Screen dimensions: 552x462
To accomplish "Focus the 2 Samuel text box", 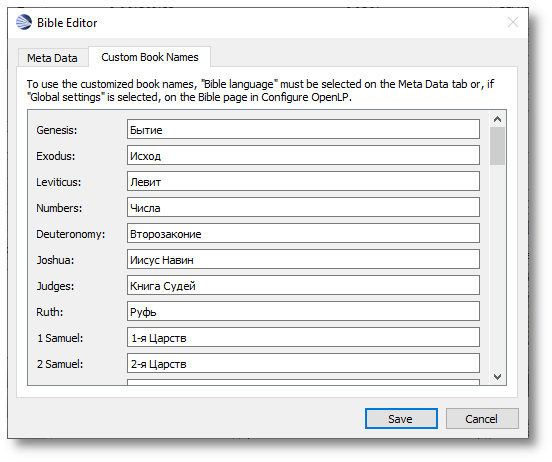I will pyautogui.click(x=303, y=363).
